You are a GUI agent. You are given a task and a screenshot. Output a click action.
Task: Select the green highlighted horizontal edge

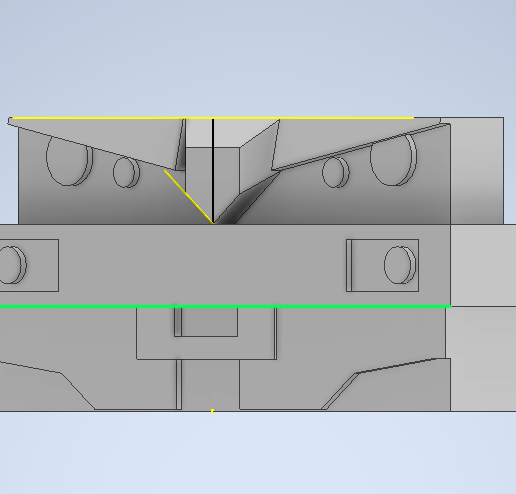(x=225, y=306)
